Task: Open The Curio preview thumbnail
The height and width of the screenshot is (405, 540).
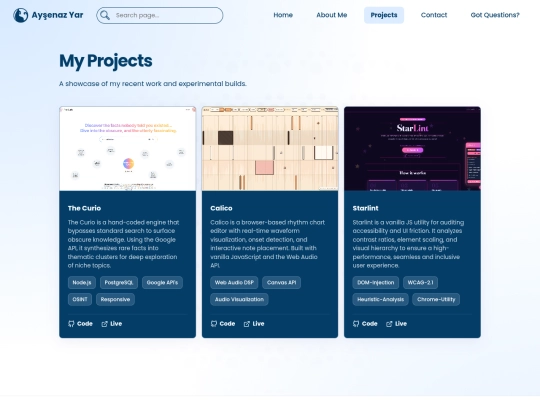Action: coord(127,149)
